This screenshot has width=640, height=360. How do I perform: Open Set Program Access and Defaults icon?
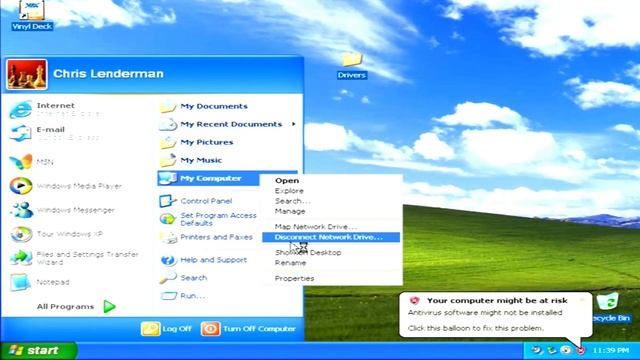(167, 219)
